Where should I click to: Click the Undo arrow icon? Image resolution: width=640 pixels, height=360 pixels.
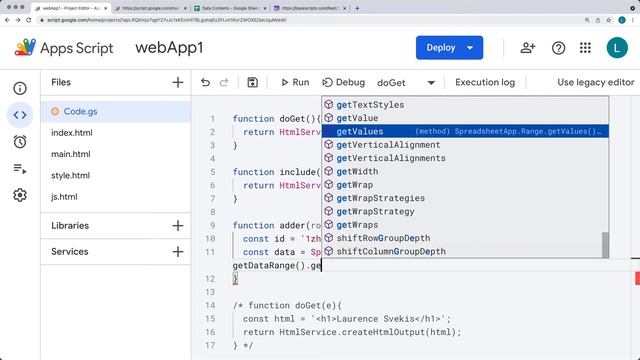coord(205,82)
